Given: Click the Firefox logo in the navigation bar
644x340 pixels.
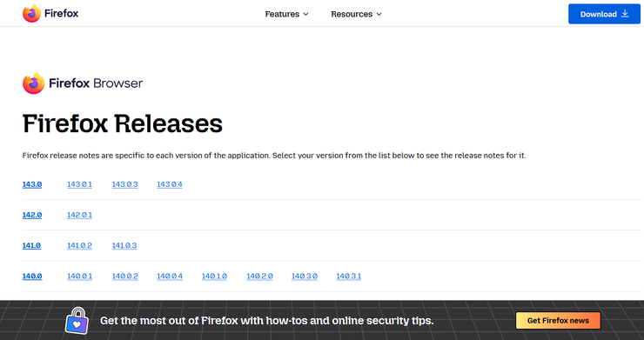Looking at the screenshot, I should [x=50, y=13].
